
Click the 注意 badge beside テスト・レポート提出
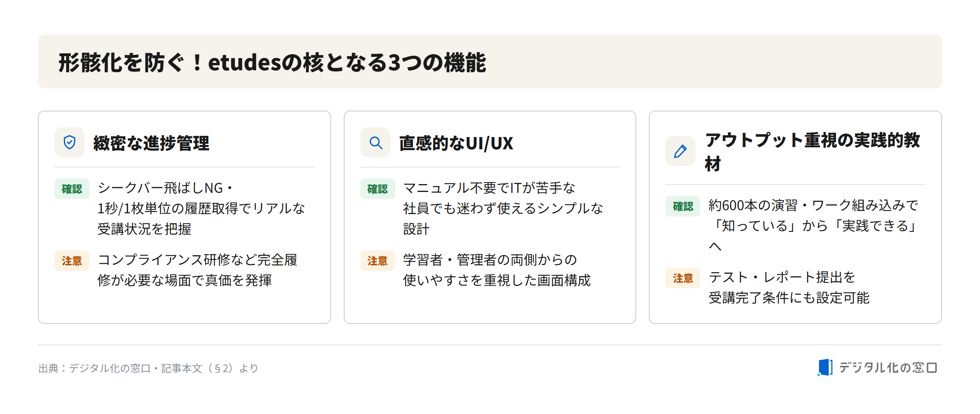[x=683, y=278]
